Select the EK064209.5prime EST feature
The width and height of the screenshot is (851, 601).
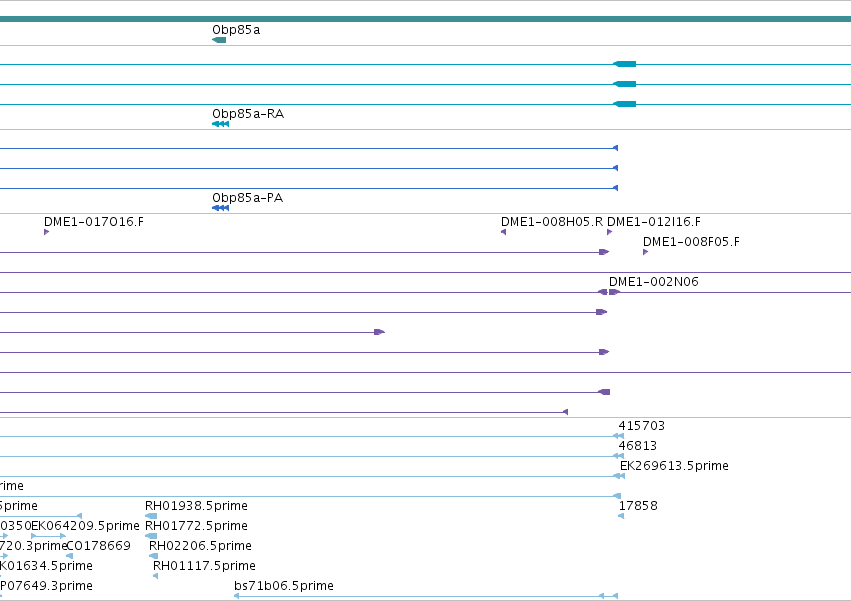tap(48, 536)
